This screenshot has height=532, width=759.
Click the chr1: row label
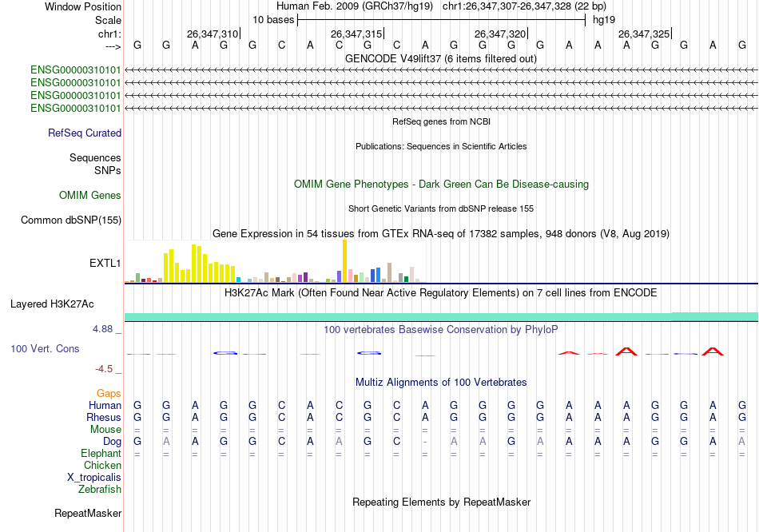coord(109,34)
